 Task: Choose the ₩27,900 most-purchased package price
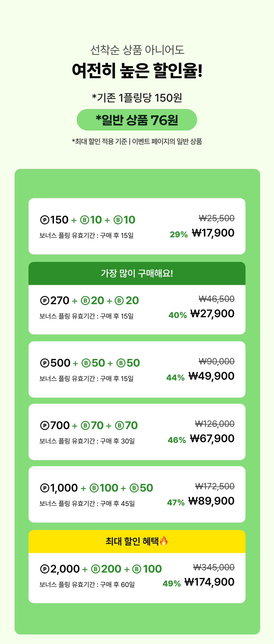point(212,313)
